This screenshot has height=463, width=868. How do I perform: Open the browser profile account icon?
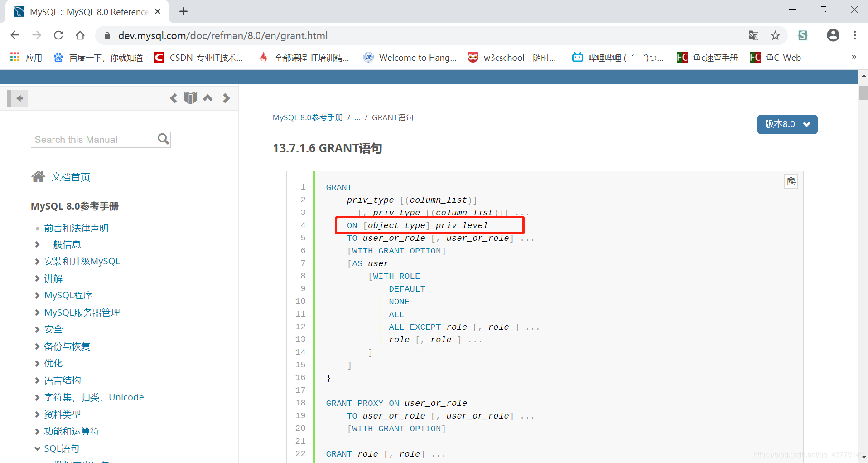[x=833, y=35]
